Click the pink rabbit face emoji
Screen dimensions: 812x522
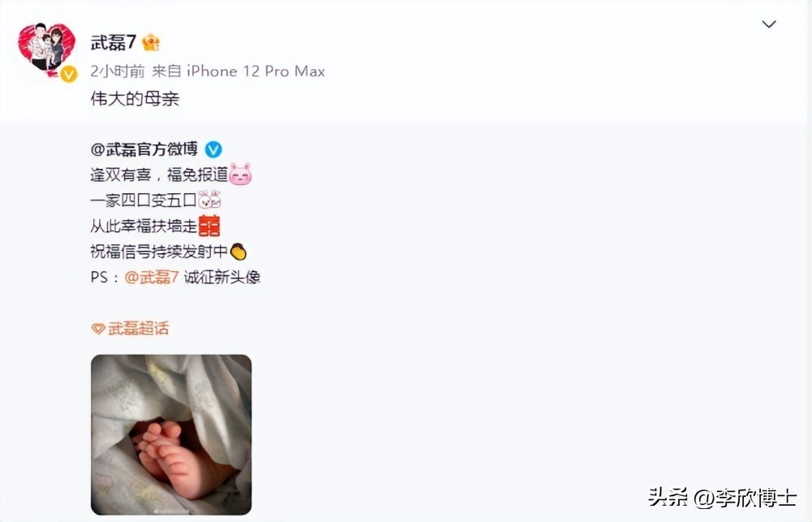tap(240, 174)
